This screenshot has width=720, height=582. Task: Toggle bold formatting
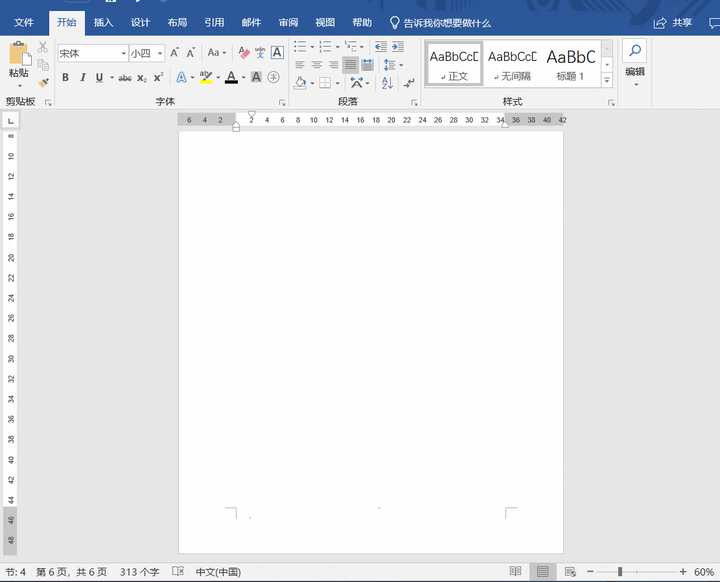66,78
